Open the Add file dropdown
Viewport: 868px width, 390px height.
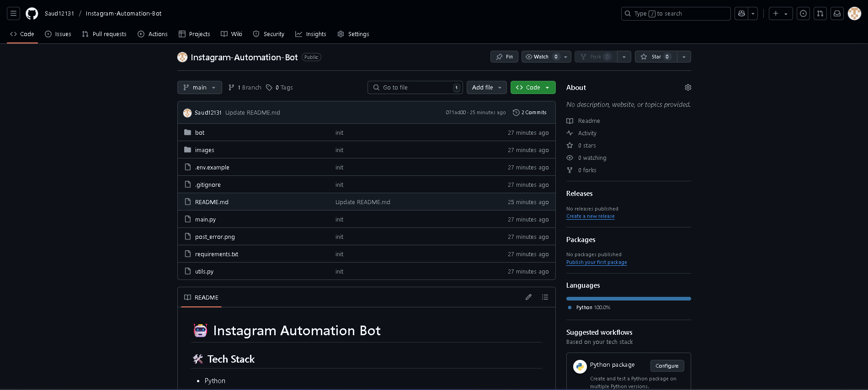487,87
